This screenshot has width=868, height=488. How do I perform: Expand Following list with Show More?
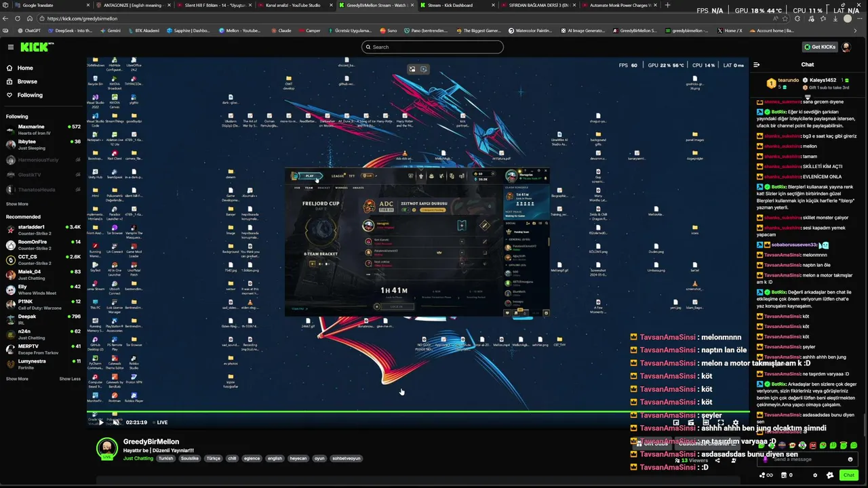(17, 204)
